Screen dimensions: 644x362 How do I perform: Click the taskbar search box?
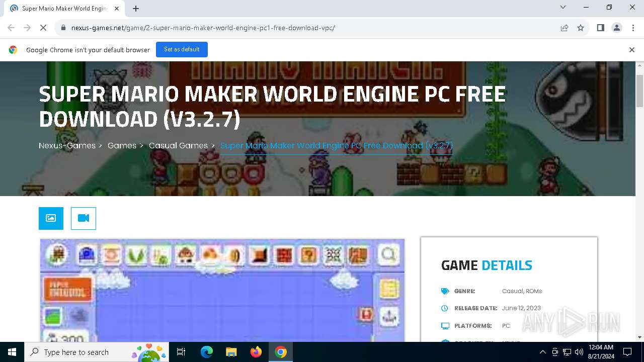pyautogui.click(x=97, y=352)
